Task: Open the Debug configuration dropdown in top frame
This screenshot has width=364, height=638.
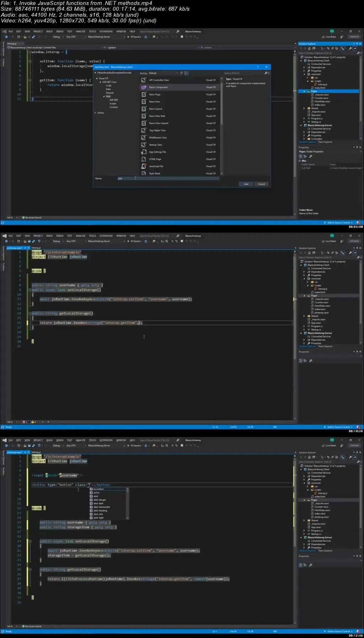Action: 58,37
